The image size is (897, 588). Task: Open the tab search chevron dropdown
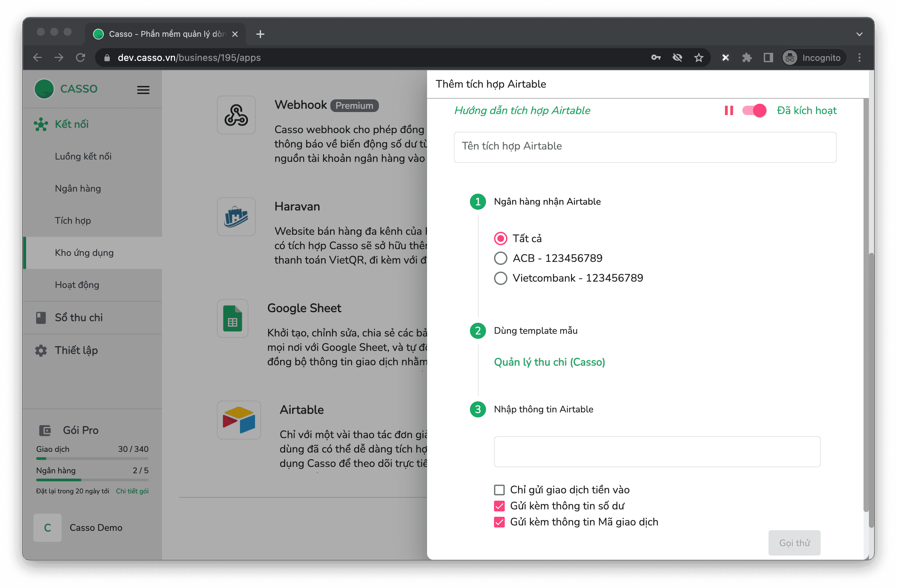pos(859,34)
